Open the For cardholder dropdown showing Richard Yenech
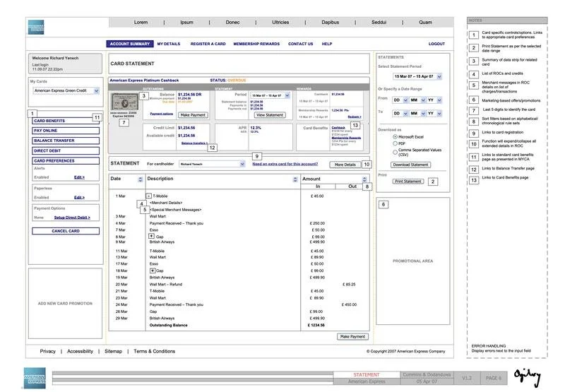565x392 pixels. click(x=212, y=164)
